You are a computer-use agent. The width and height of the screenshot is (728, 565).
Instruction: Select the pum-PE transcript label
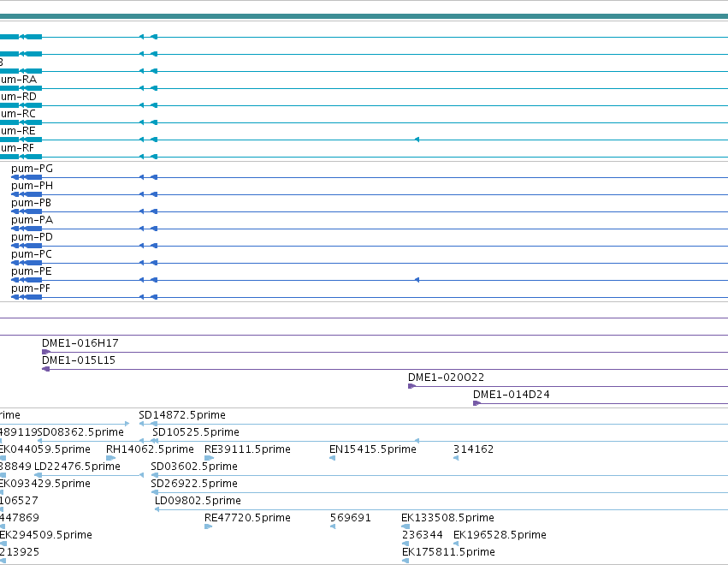pyautogui.click(x=32, y=272)
